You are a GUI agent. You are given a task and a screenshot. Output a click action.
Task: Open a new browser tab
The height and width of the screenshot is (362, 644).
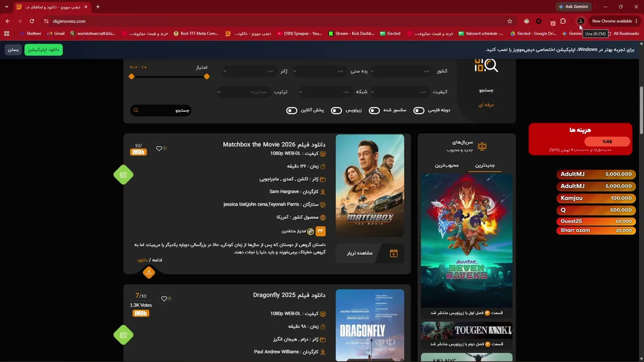click(98, 7)
